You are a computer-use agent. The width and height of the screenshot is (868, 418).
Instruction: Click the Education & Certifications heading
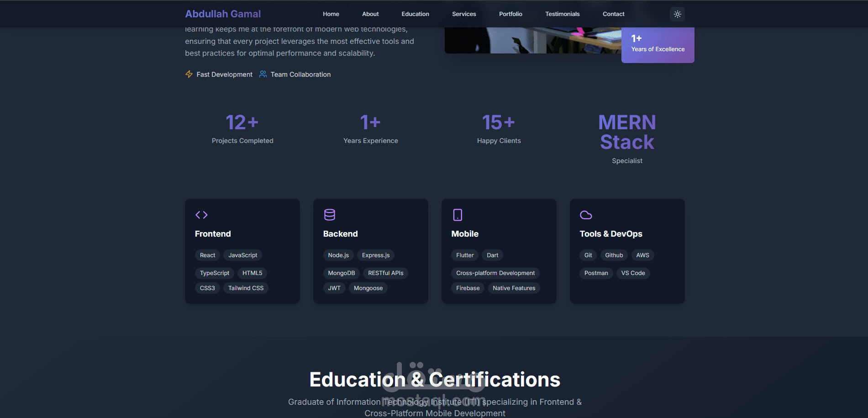coord(435,380)
